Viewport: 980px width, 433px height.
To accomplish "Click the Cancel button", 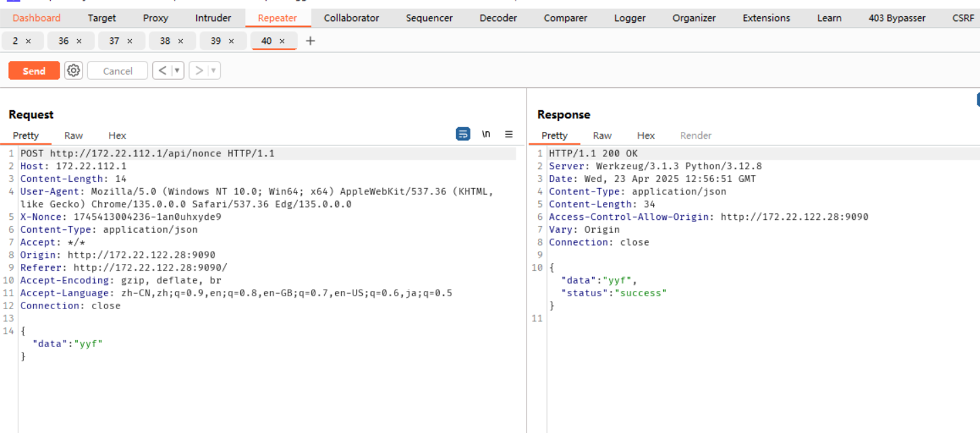I will tap(118, 70).
